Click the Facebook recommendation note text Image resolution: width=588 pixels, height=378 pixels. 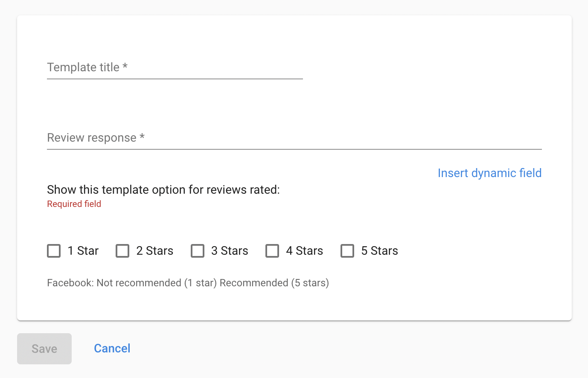(188, 283)
